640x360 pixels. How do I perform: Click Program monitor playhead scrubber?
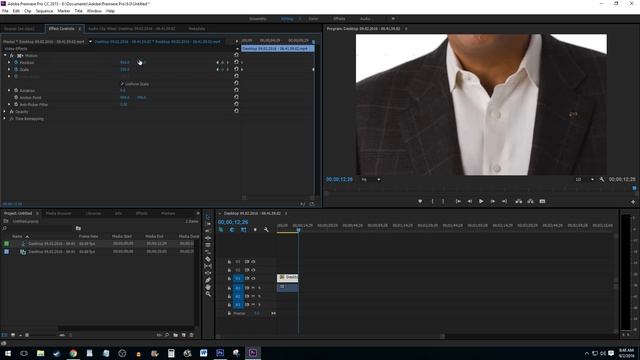[634, 188]
